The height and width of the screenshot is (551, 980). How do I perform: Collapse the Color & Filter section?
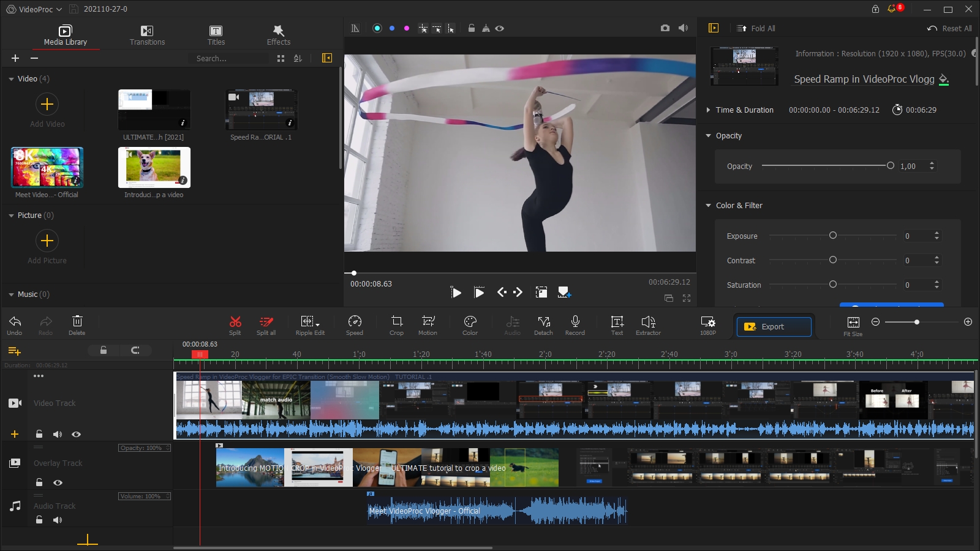[x=708, y=206]
